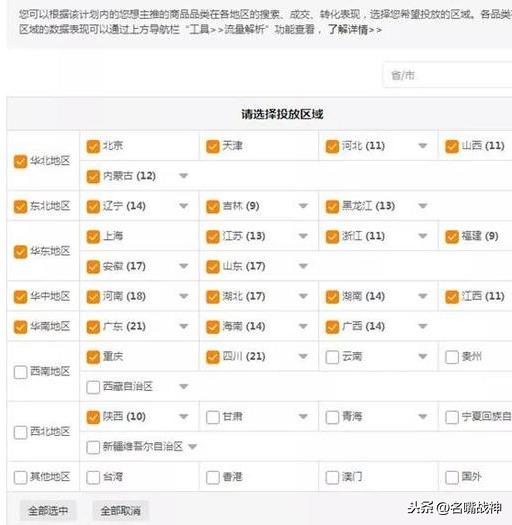Toggle the 浙江 (11) checkbox
The image size is (512, 525).
pyautogui.click(x=332, y=237)
